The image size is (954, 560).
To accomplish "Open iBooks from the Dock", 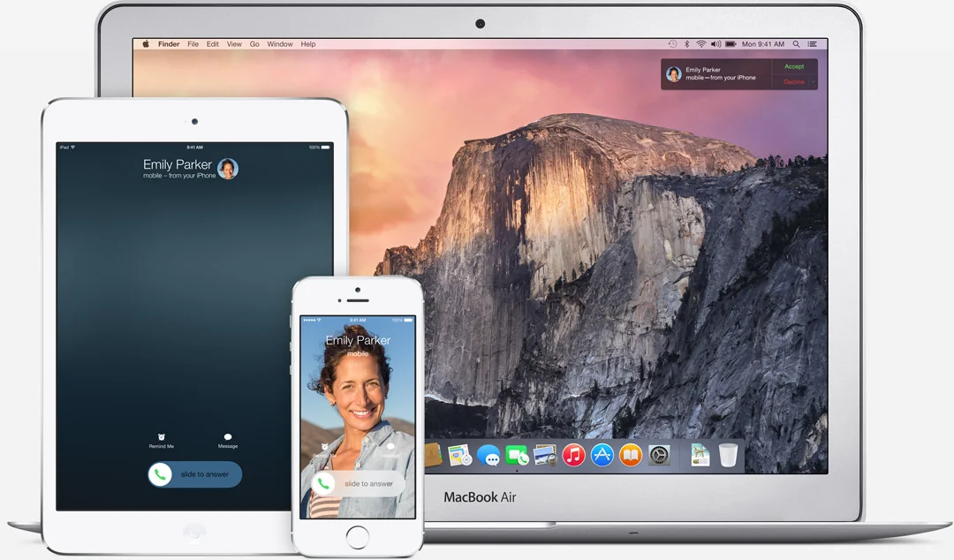I will pyautogui.click(x=631, y=455).
